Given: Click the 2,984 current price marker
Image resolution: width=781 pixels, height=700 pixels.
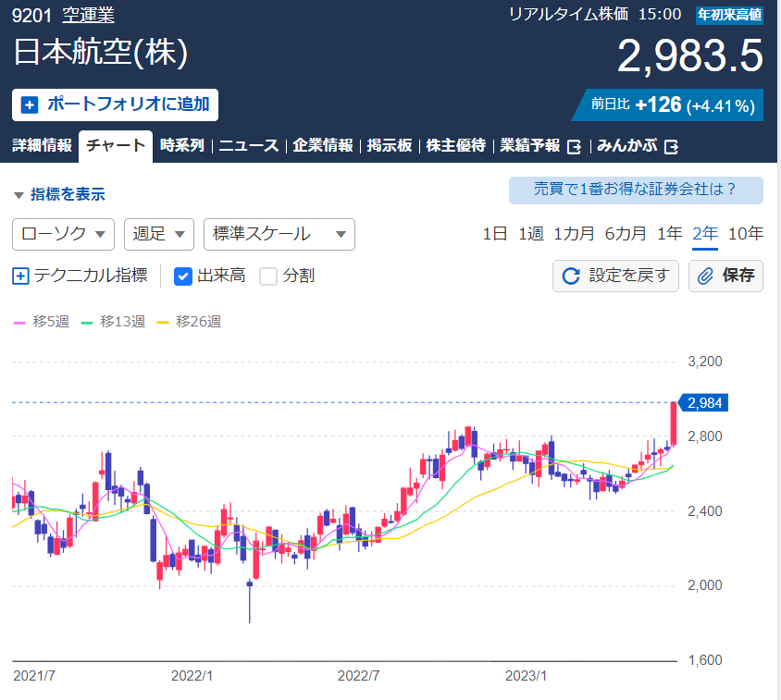Looking at the screenshot, I should point(703,403).
